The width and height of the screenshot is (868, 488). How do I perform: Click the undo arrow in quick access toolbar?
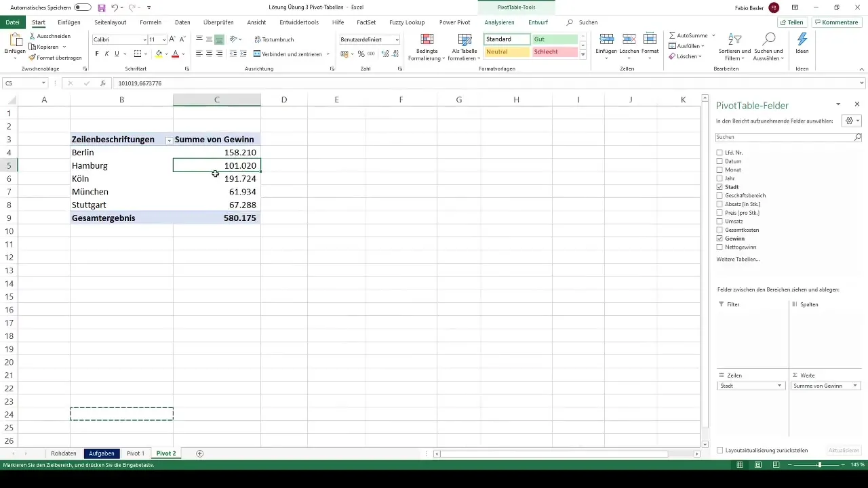[115, 7]
